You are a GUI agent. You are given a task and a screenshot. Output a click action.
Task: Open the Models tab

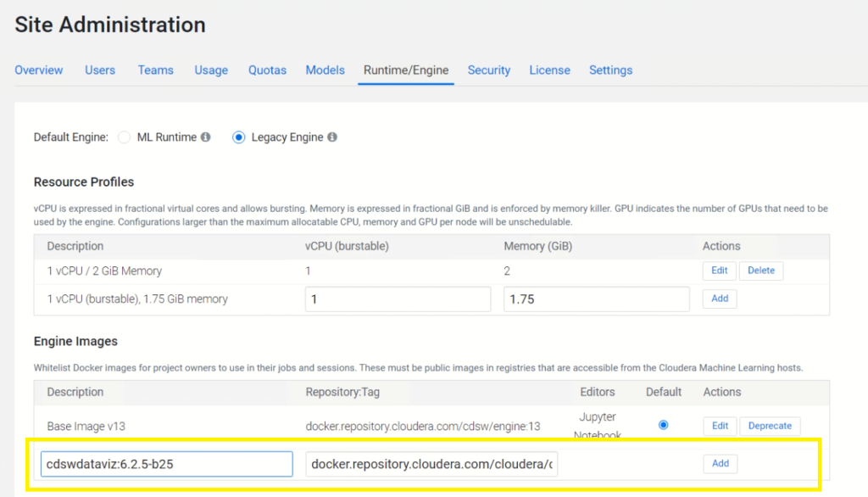point(325,70)
